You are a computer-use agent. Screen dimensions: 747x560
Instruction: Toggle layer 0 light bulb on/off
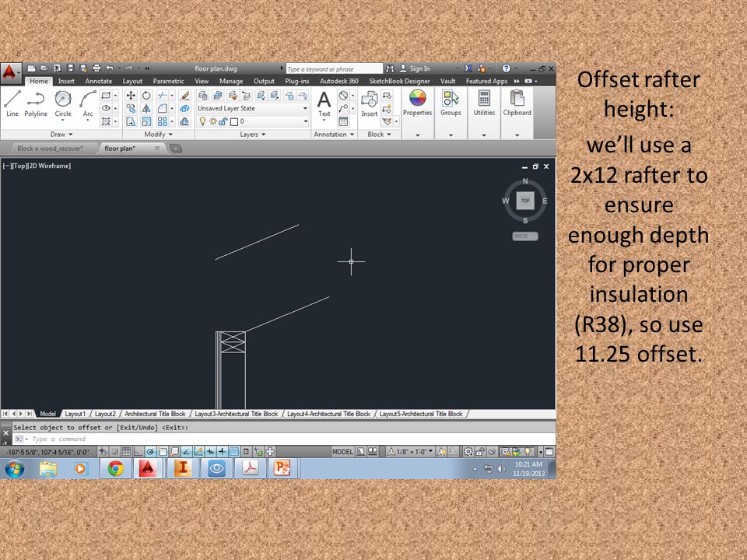tap(202, 121)
